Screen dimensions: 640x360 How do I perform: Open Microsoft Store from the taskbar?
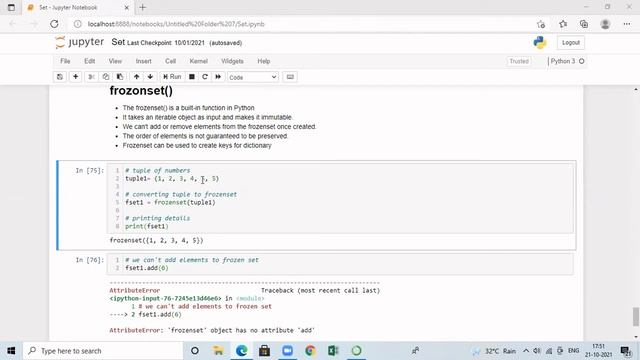coord(264,351)
